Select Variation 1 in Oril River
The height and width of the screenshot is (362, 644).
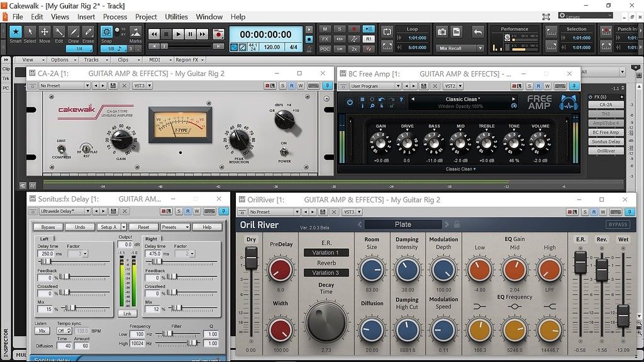[326, 252]
